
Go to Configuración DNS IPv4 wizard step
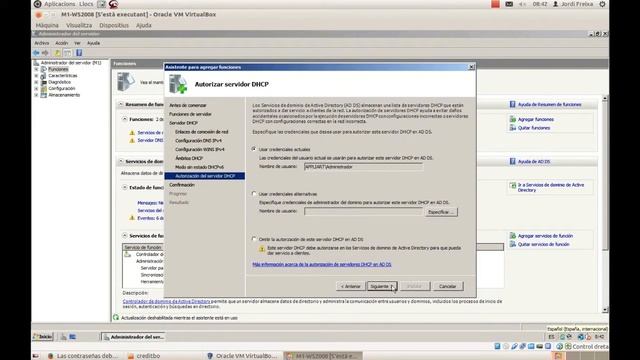point(198,140)
